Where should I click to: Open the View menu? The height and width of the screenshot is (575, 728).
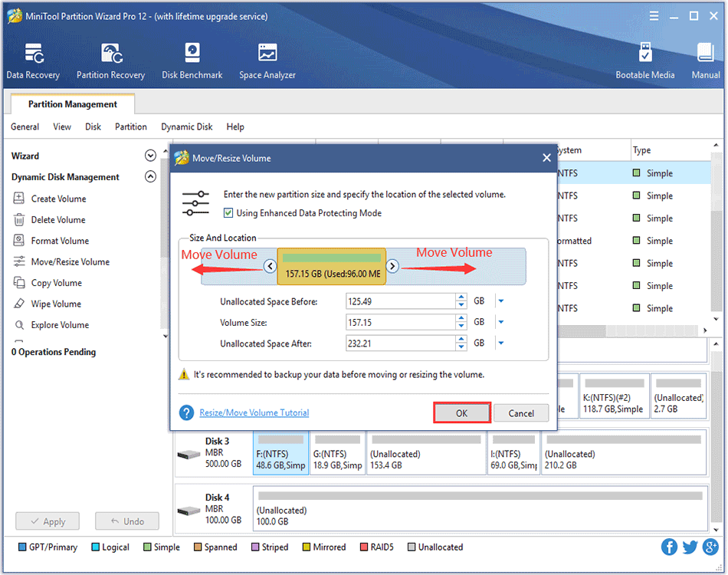[62, 127]
